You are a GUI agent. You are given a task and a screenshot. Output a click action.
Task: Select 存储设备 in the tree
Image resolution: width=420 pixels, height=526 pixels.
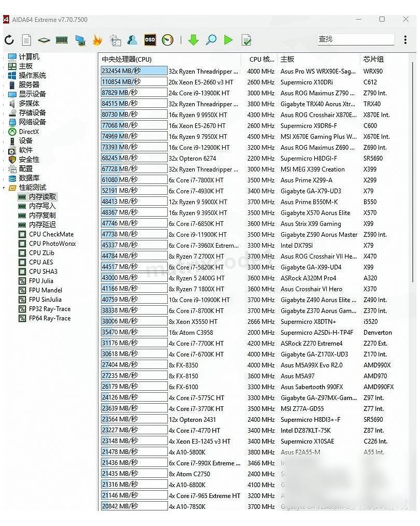(32, 113)
